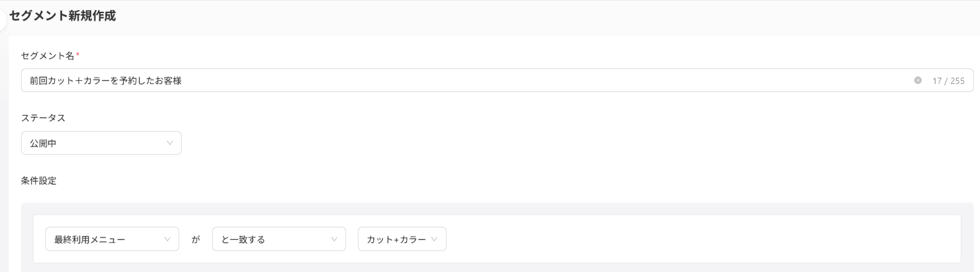Open the ステータス dropdown showing 公開中
This screenshot has height=272, width=980.
pos(101,143)
